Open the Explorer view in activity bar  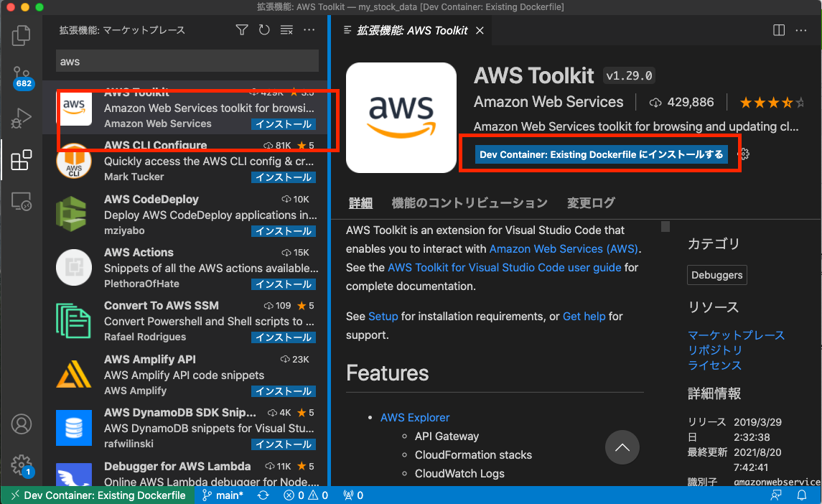coord(21,35)
